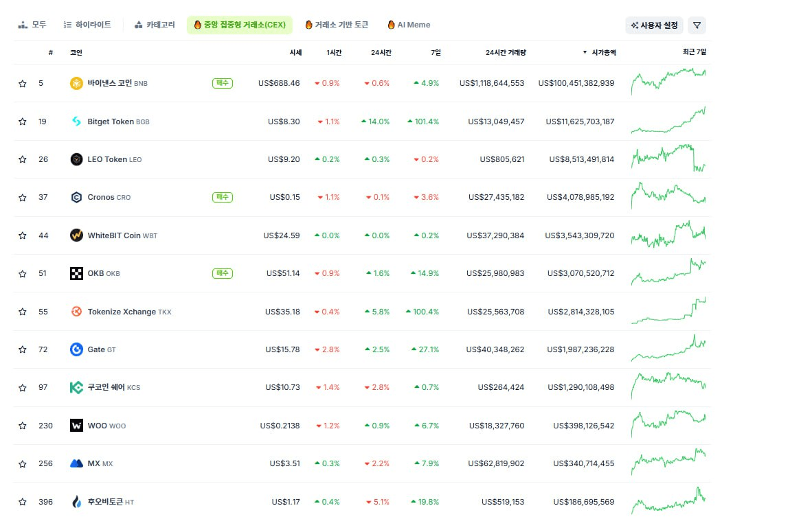Click 매수 buy button for OKB
The height and width of the screenshot is (519, 812).
[222, 273]
